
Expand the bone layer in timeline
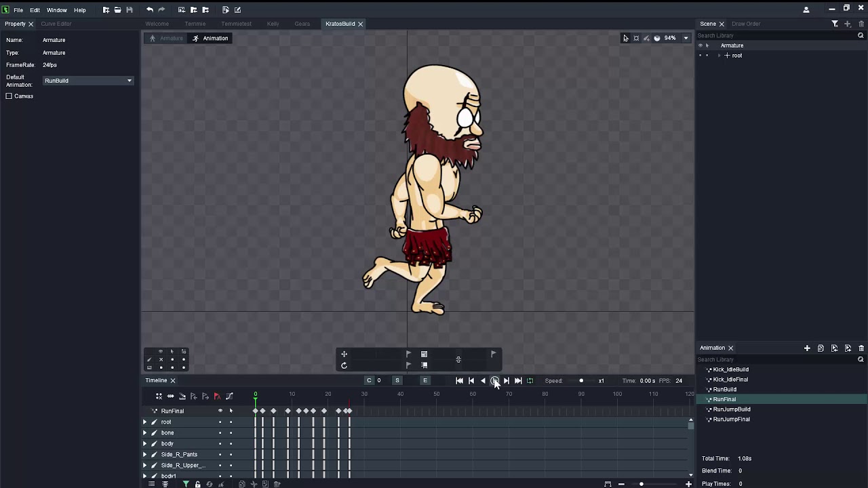(144, 432)
